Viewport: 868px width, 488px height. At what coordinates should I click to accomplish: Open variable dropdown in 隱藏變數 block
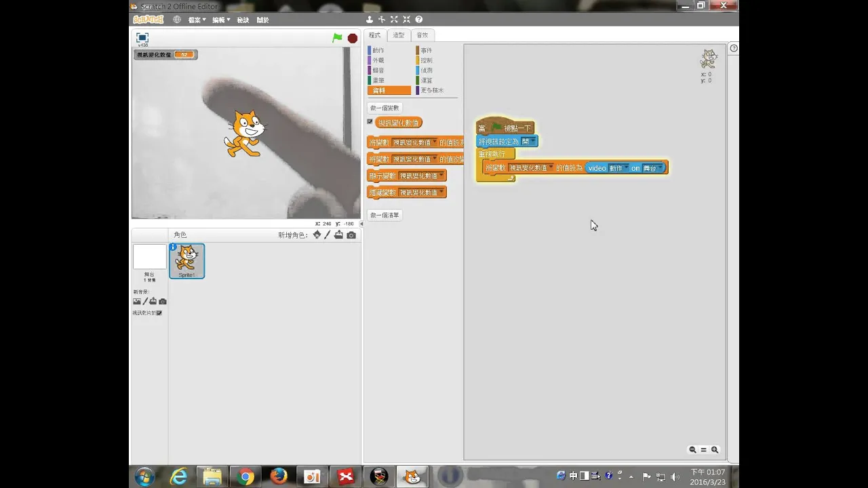[421, 192]
